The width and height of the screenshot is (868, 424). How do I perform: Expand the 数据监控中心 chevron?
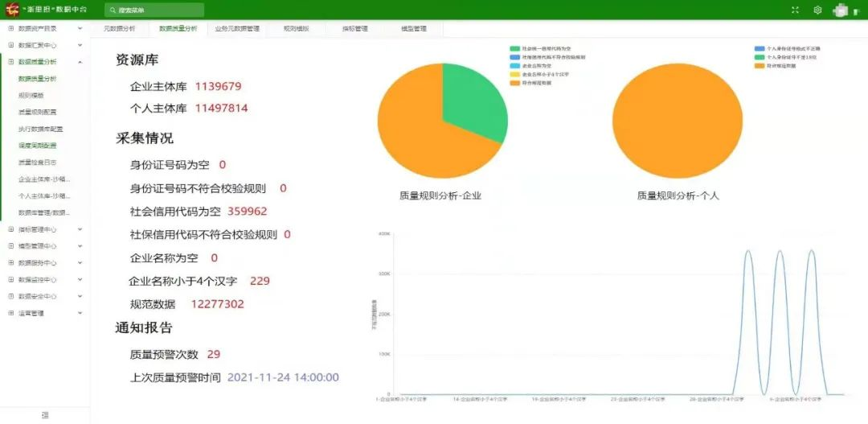pyautogui.click(x=80, y=279)
